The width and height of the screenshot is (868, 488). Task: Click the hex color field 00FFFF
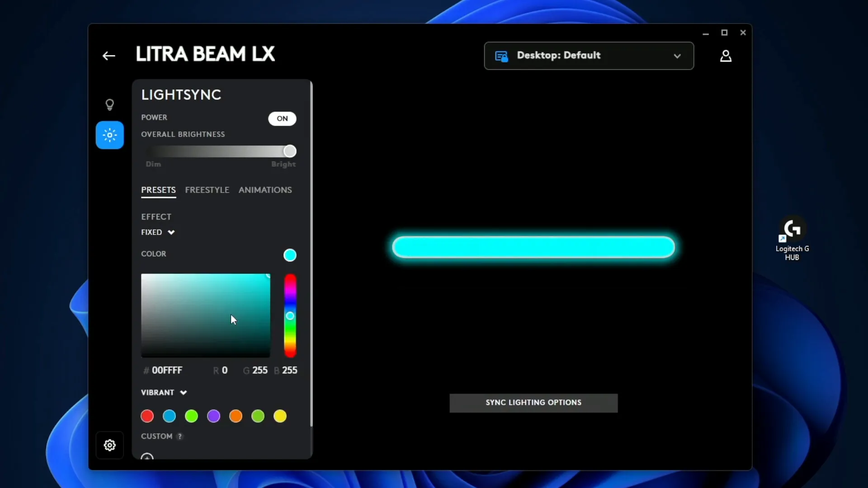[x=167, y=371]
